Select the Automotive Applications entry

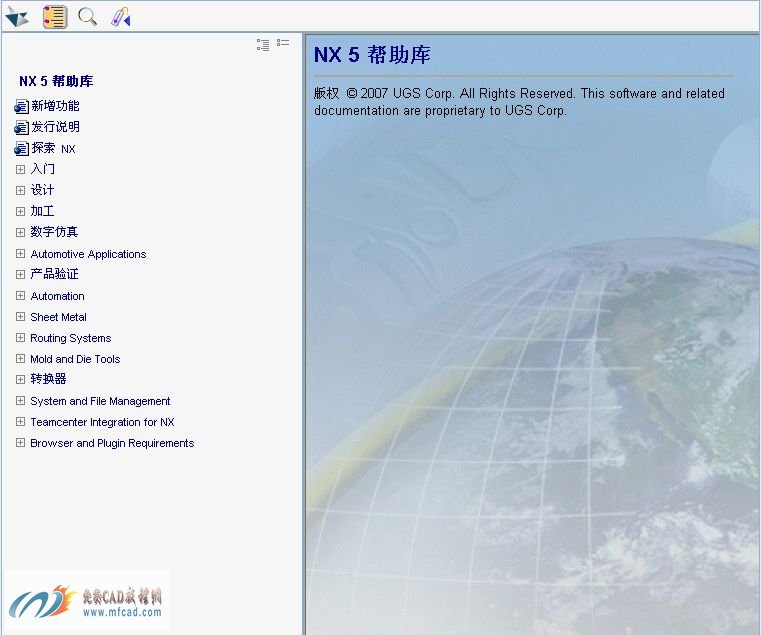point(88,254)
